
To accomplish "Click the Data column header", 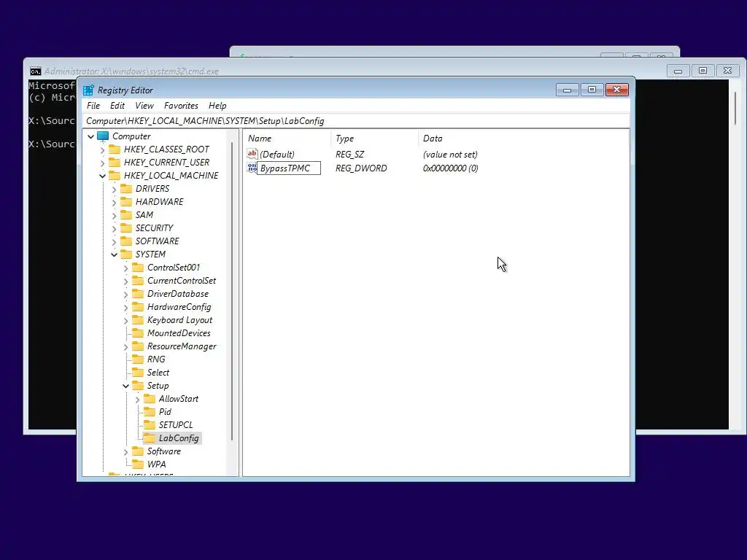I will [x=523, y=139].
